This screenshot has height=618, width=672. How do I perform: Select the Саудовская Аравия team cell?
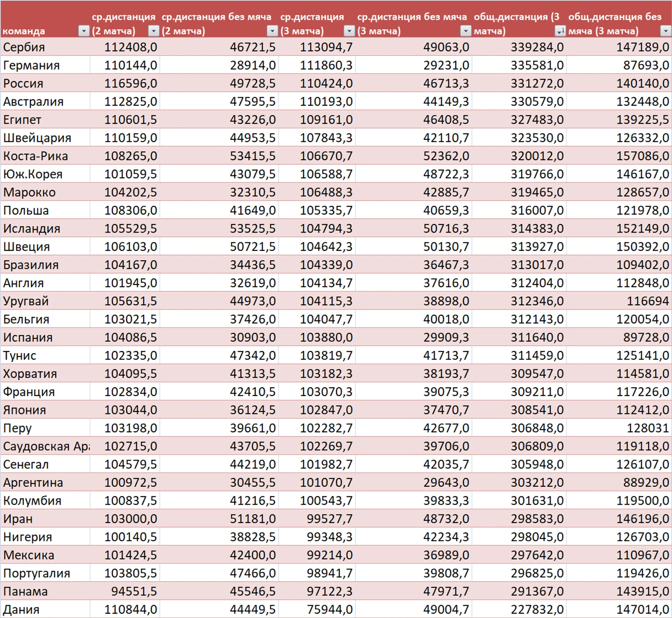(45, 446)
